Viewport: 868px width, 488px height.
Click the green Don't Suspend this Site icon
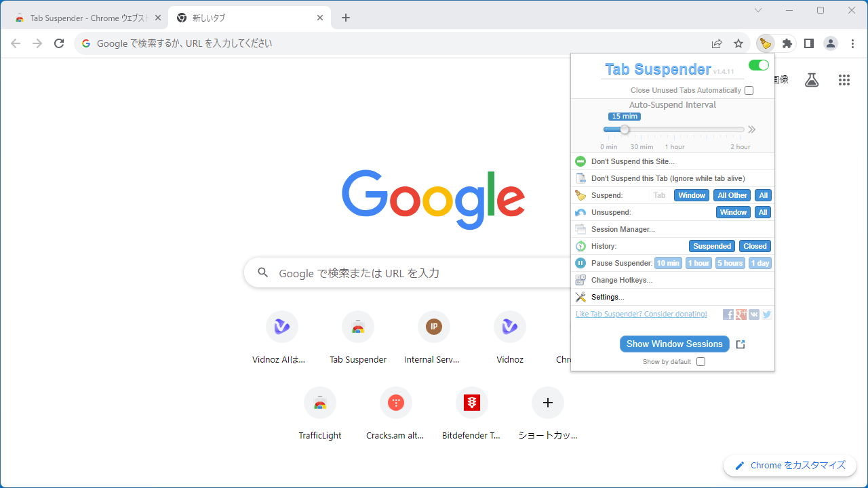580,161
